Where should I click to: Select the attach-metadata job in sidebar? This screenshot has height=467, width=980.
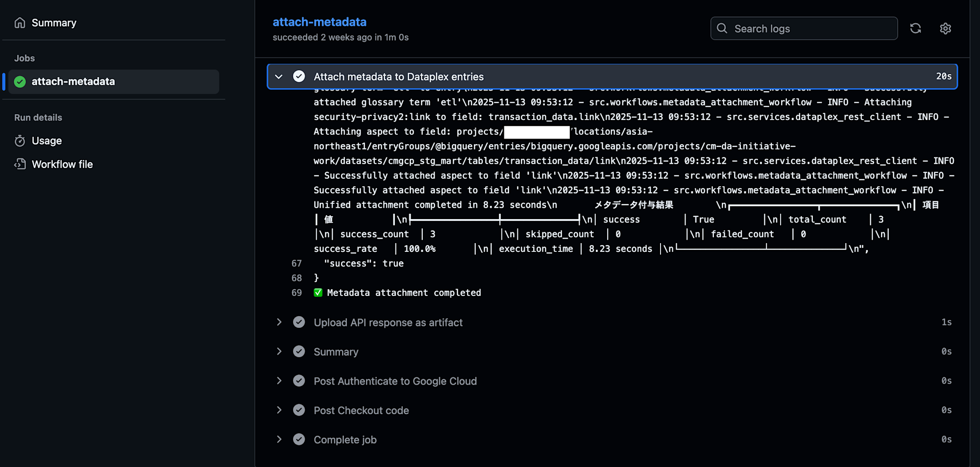tap(73, 82)
